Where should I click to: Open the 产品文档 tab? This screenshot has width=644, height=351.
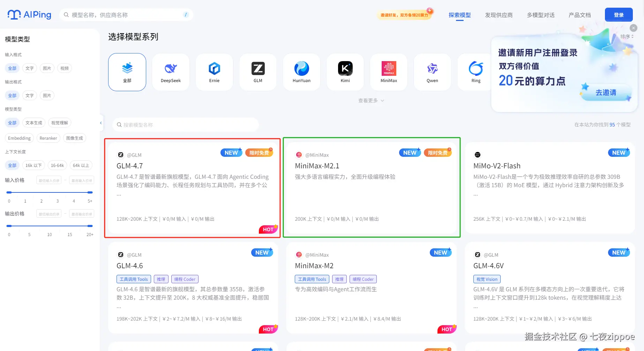click(x=580, y=15)
